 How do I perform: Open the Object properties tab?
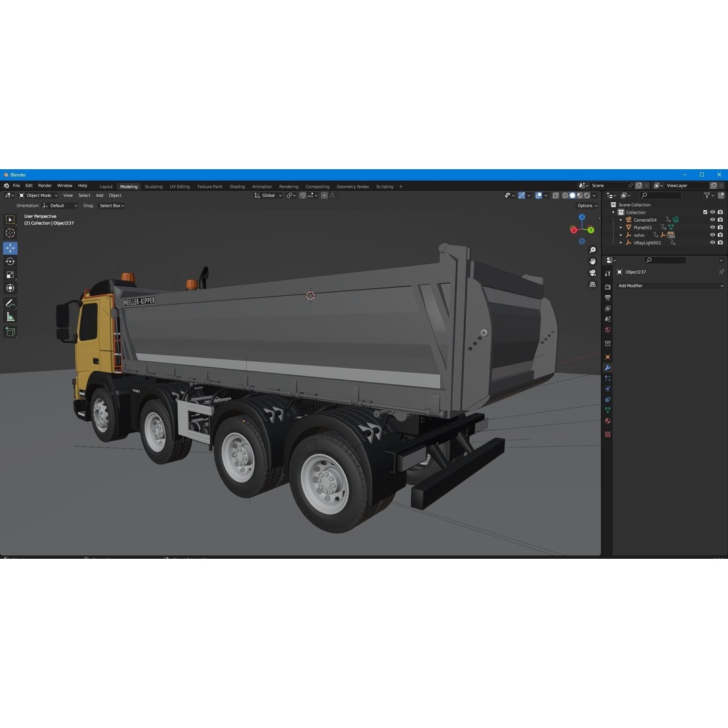pyautogui.click(x=608, y=357)
